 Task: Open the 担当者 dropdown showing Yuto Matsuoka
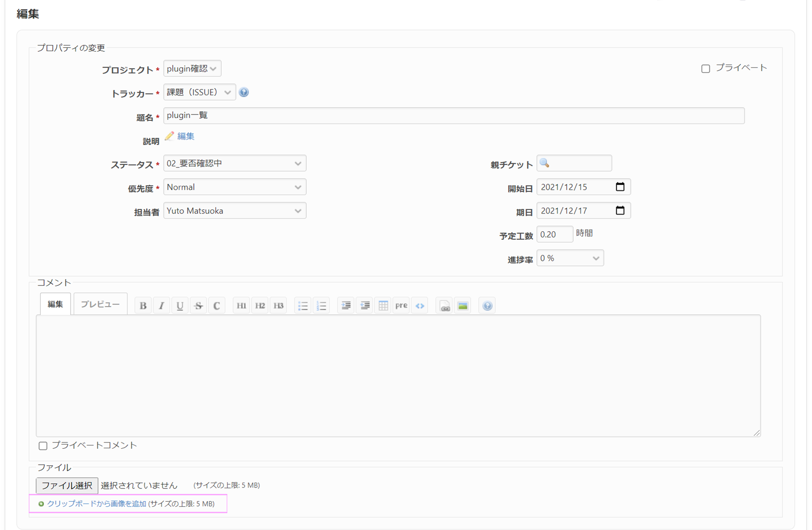click(x=235, y=211)
